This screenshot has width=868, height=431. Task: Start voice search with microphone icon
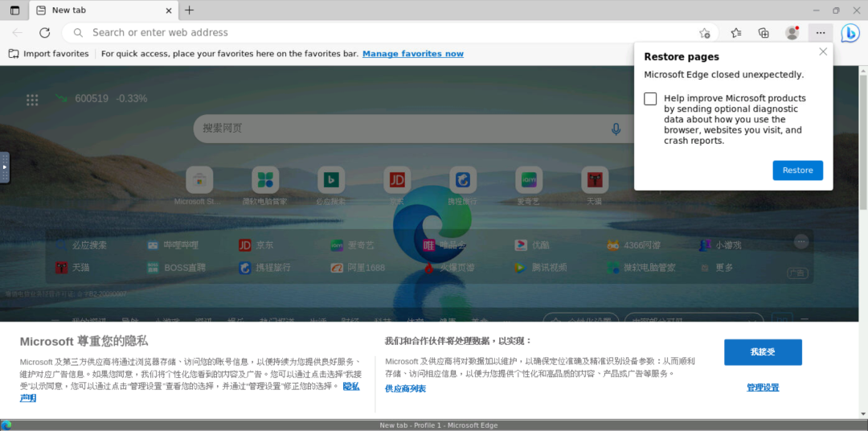click(616, 129)
